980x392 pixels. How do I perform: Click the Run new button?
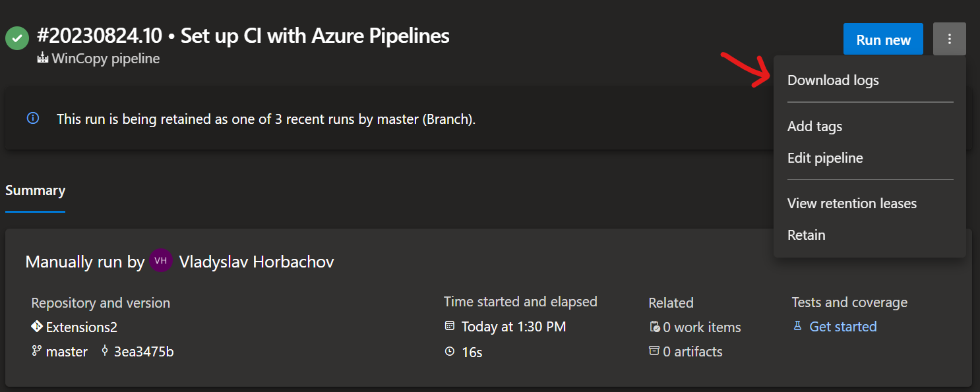click(x=883, y=39)
